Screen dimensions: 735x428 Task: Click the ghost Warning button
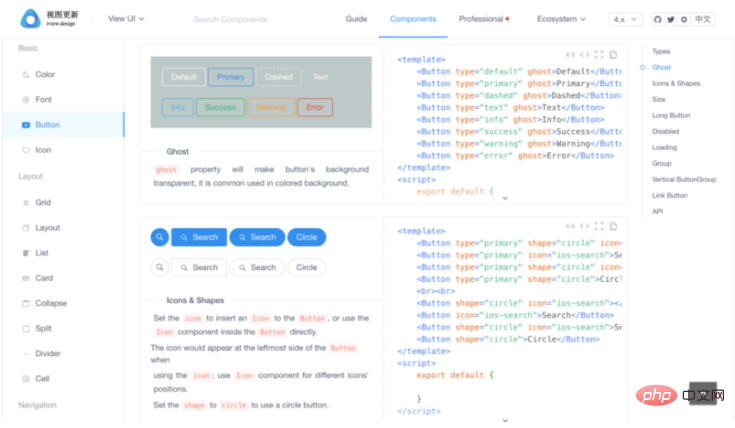coord(271,107)
